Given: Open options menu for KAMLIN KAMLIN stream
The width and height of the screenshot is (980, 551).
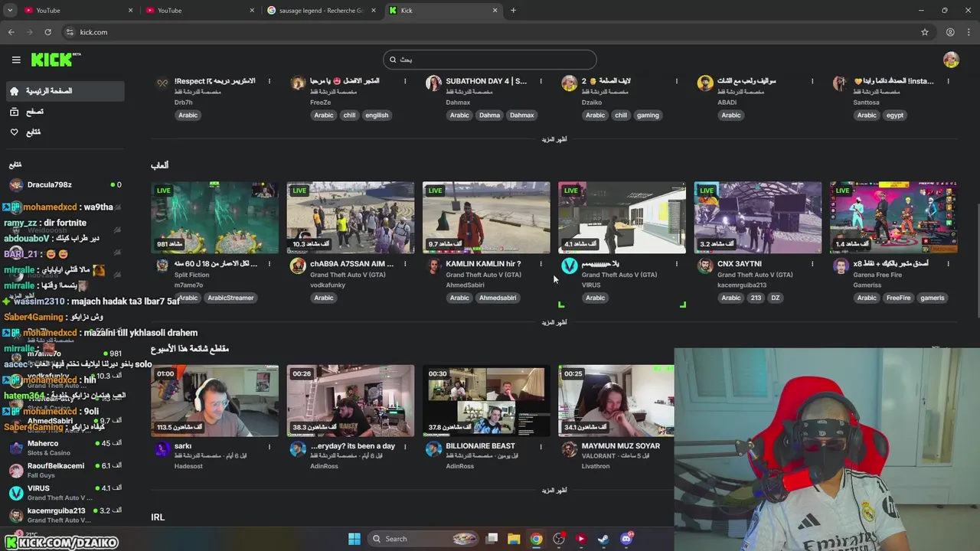Looking at the screenshot, I should click(541, 264).
